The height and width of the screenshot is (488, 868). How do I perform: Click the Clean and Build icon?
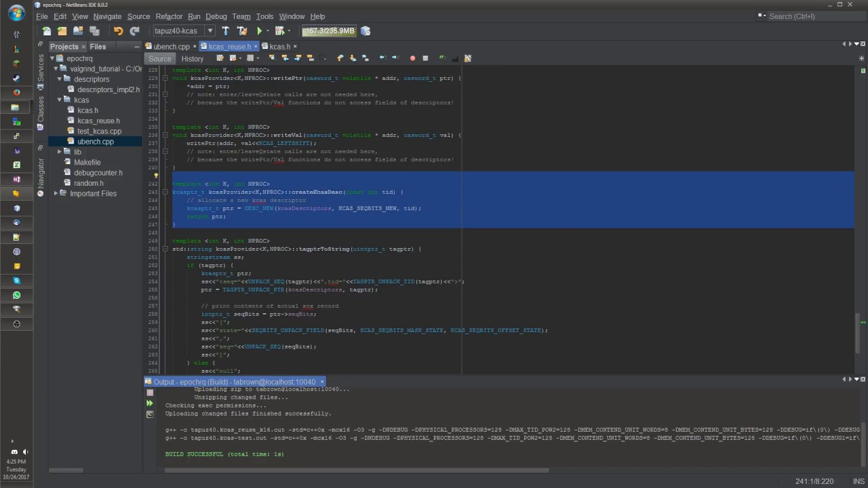click(x=242, y=31)
